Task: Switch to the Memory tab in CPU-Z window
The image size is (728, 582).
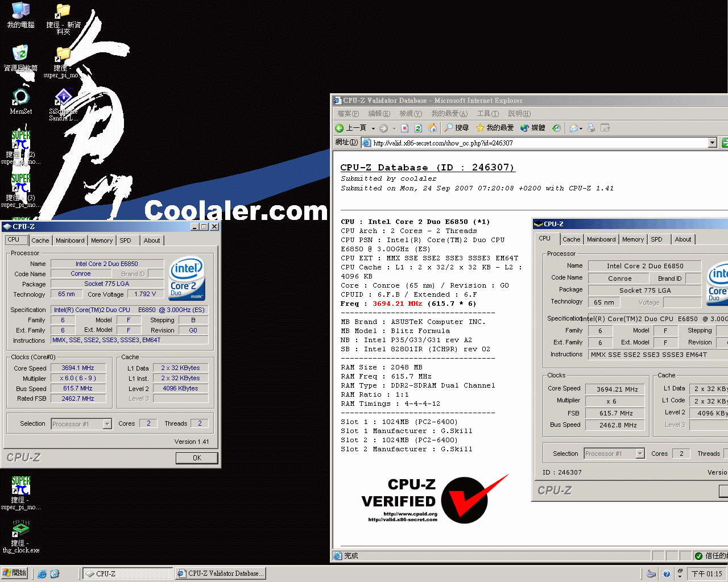Action: (x=102, y=240)
